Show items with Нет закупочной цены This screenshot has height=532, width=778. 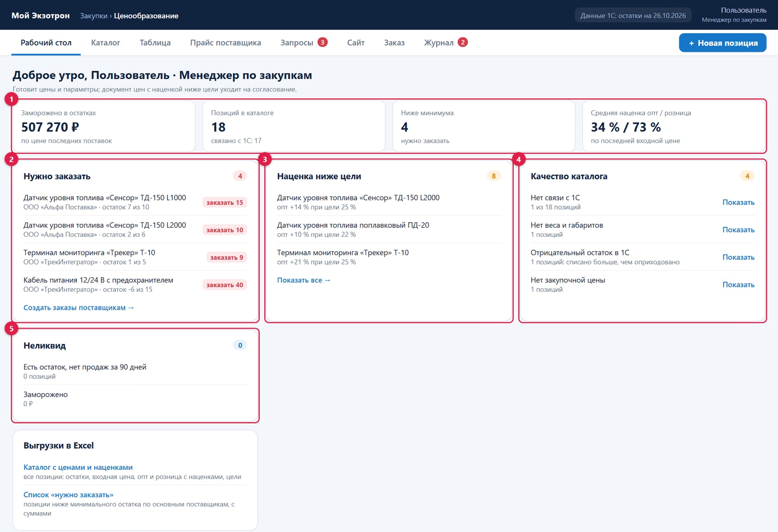click(x=738, y=285)
